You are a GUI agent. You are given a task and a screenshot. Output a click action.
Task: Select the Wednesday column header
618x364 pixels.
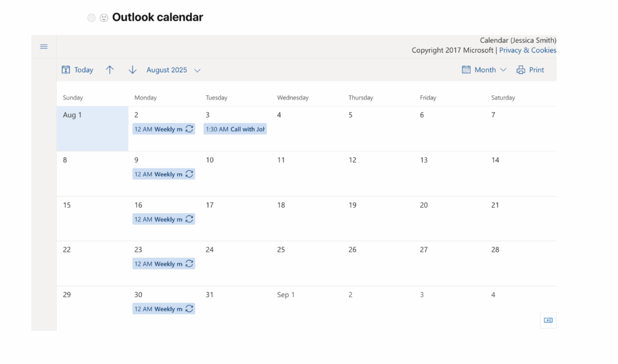click(x=293, y=97)
